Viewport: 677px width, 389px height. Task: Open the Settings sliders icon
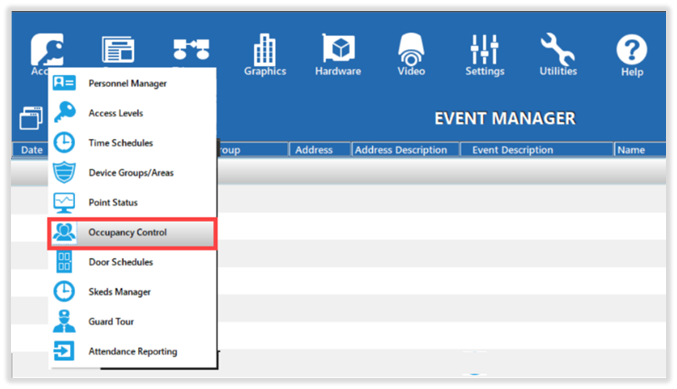coord(484,49)
